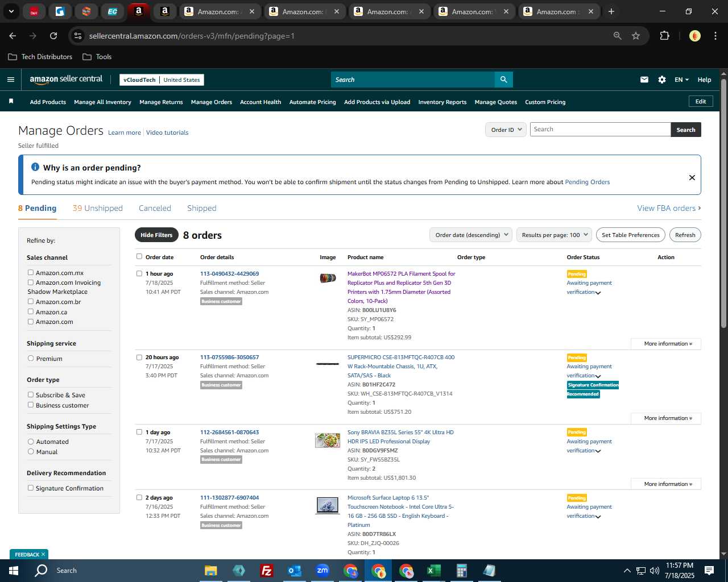
Task: Click the browser reload icon
Action: 53,36
